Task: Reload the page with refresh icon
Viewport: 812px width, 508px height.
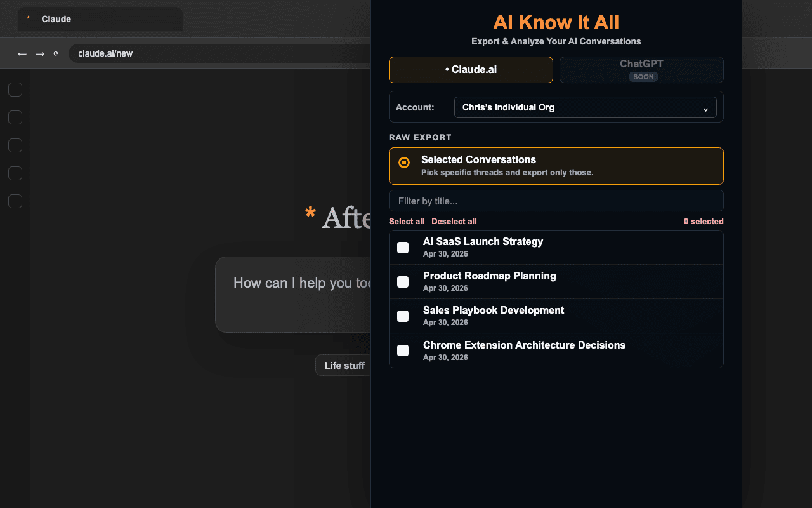Action: [56, 54]
